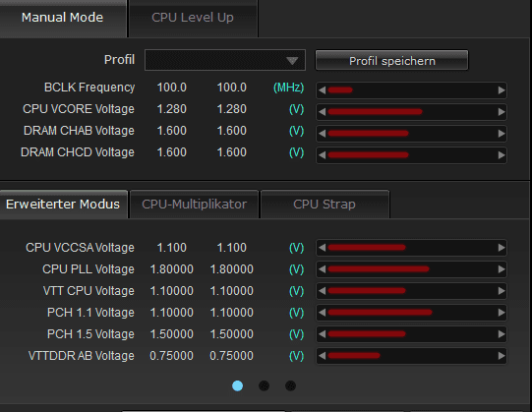Click VTTDDR AB Voltage slider bar
The height and width of the screenshot is (412, 532).
(412, 356)
